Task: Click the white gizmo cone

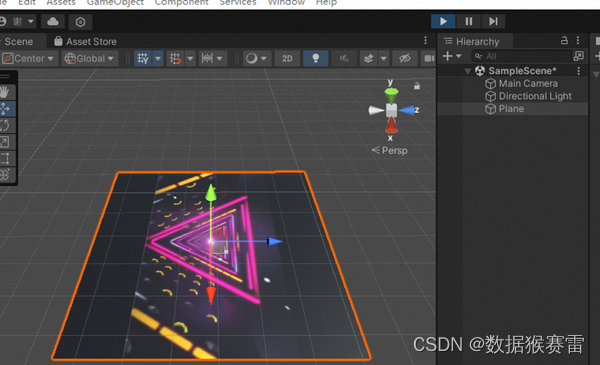Action: pyautogui.click(x=376, y=111)
